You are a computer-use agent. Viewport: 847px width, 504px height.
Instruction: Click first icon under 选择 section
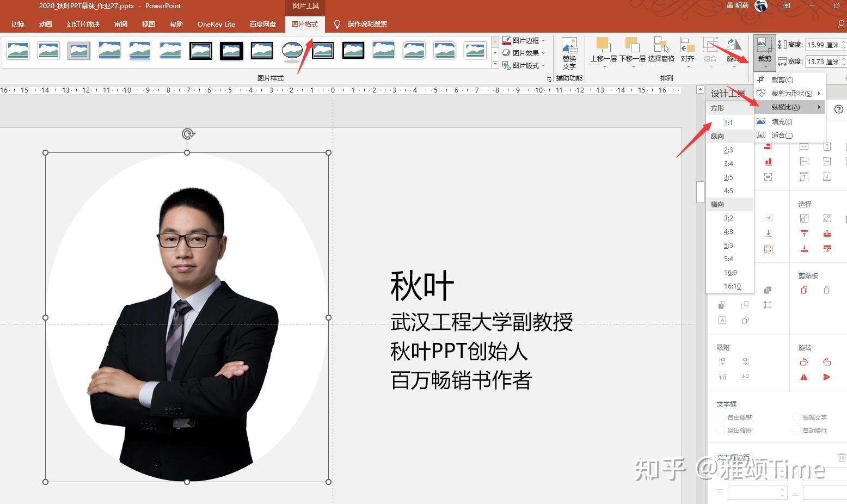[804, 218]
